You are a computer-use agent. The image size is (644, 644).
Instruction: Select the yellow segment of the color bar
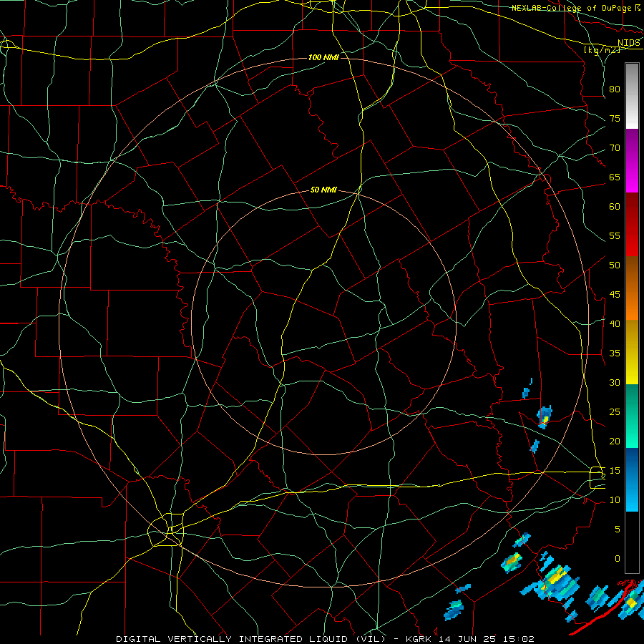[x=632, y=352]
